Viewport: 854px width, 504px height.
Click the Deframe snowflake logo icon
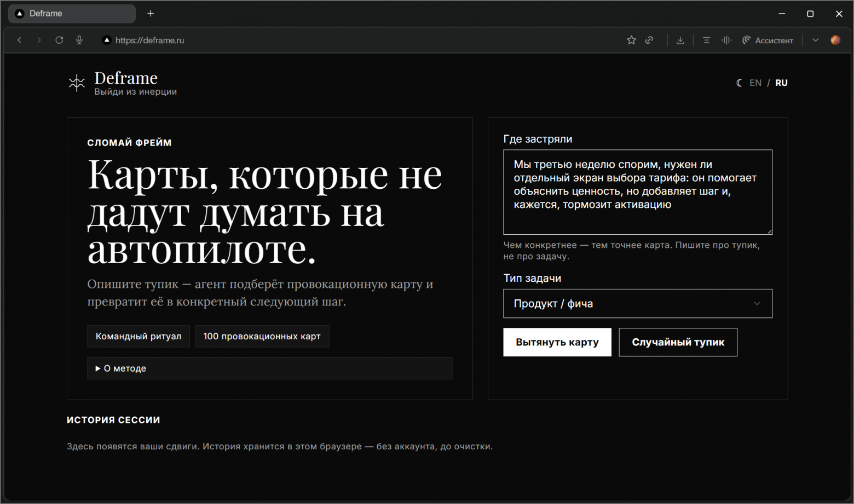[77, 83]
